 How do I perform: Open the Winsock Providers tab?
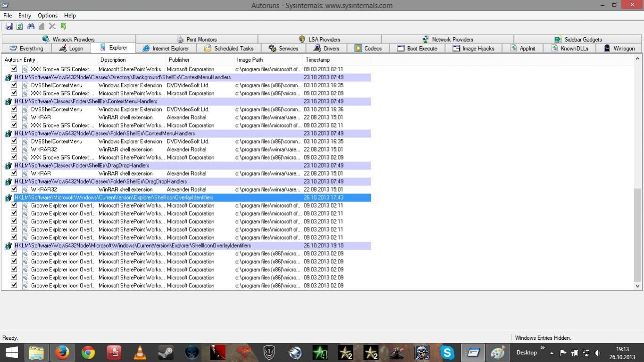68,39
